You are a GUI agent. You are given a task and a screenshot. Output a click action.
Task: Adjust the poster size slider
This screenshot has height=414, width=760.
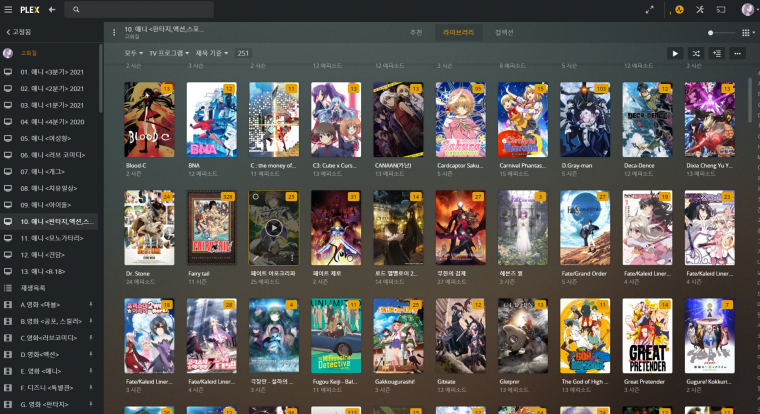pos(721,32)
